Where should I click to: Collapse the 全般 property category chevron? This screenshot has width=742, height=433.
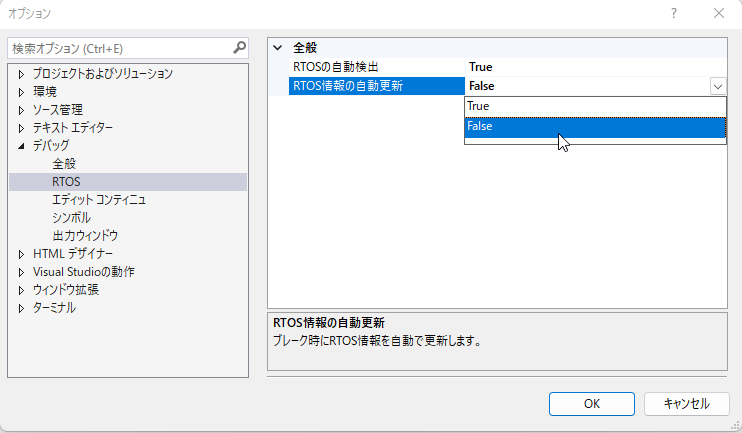[x=277, y=48]
